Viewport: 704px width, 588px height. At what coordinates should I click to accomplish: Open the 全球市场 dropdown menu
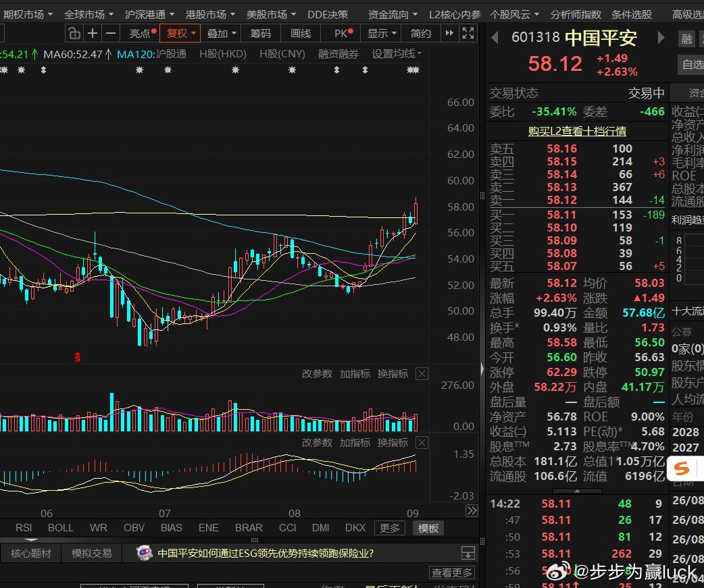point(89,15)
